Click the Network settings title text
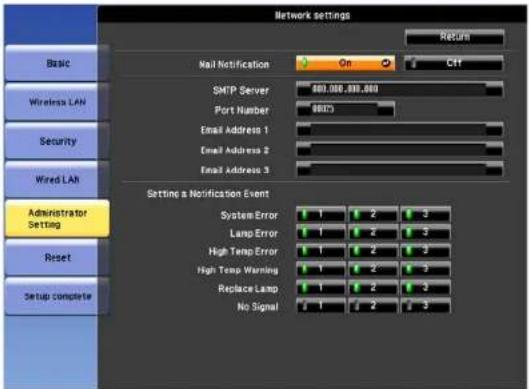 [x=312, y=15]
